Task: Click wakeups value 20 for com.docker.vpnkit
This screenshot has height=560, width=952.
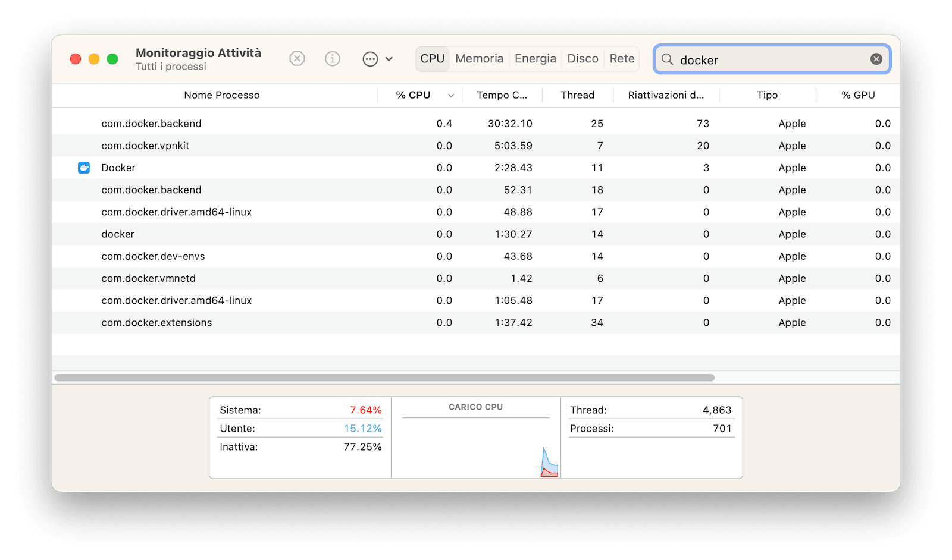Action: tap(703, 146)
